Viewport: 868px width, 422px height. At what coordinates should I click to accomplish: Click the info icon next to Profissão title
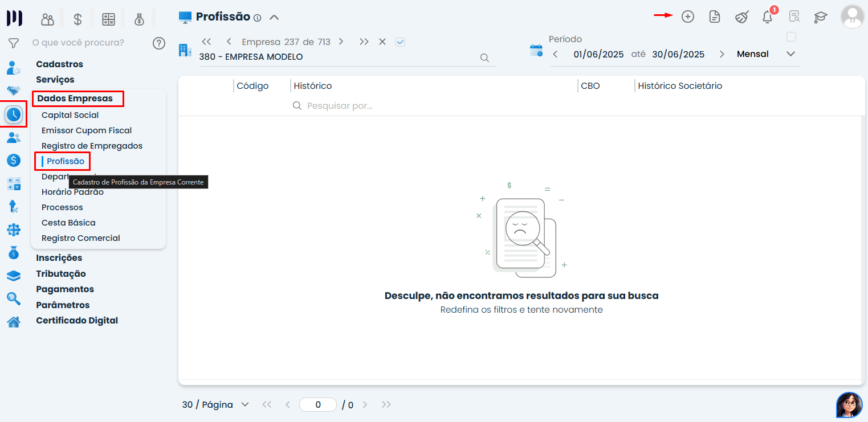257,18
